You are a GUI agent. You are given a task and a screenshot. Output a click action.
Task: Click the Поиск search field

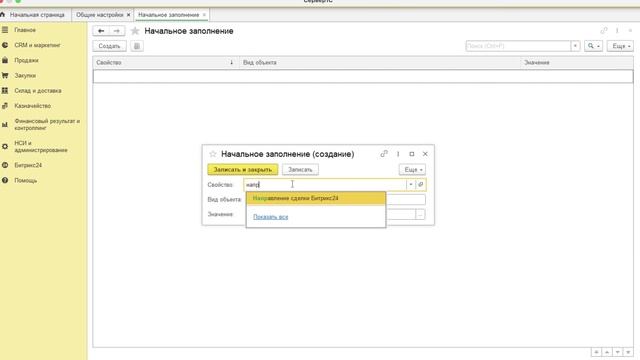tap(518, 46)
